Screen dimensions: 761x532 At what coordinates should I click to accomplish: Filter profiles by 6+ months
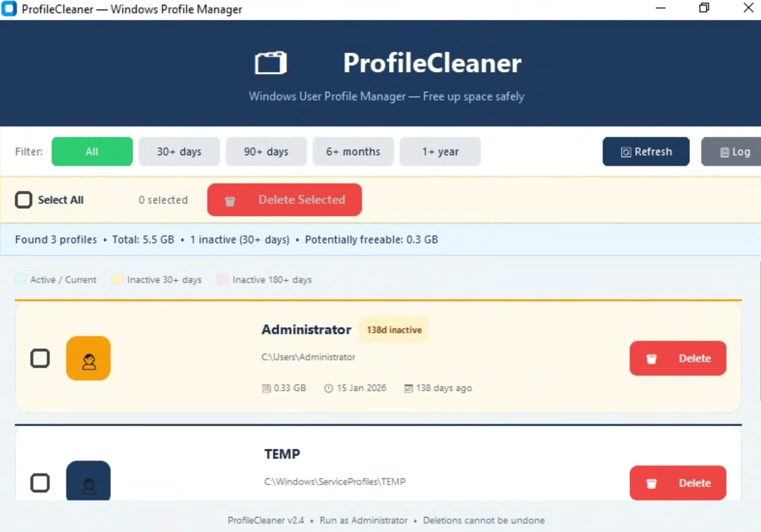(x=353, y=151)
